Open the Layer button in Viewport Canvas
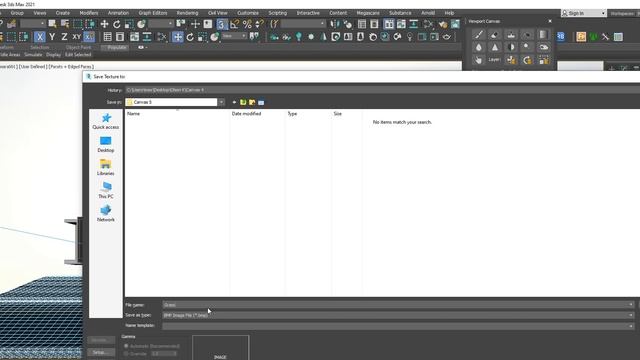This screenshot has width=640, height=360. coord(494,60)
